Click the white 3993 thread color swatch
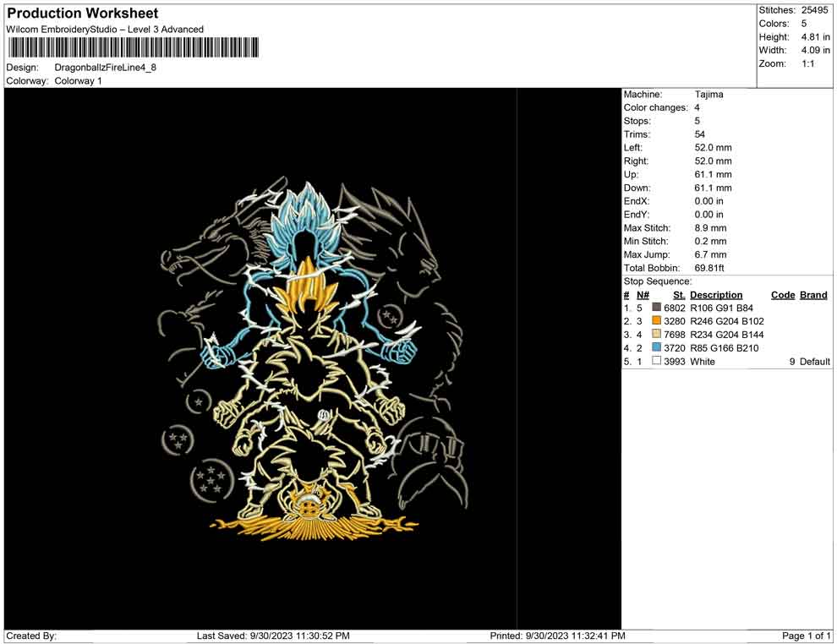The image size is (837, 644). (657, 361)
